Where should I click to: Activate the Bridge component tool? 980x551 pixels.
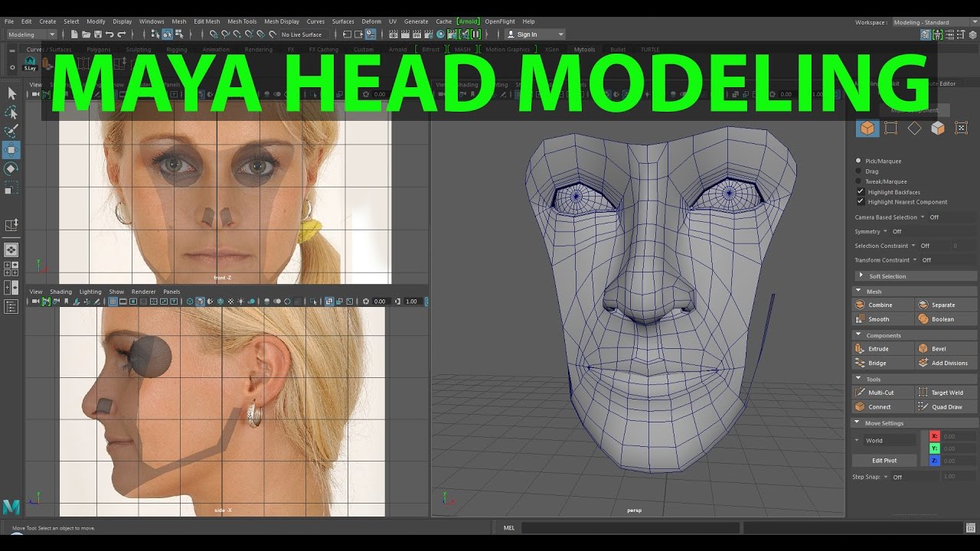(x=884, y=363)
